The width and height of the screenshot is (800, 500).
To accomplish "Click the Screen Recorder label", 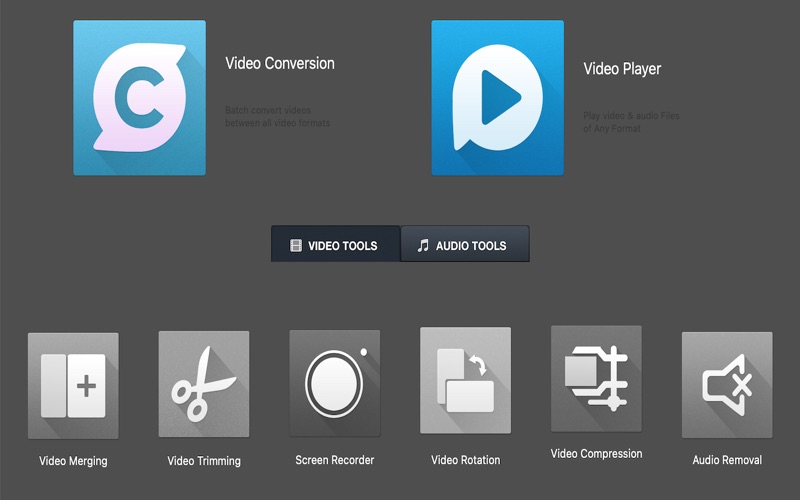I will pos(335,460).
